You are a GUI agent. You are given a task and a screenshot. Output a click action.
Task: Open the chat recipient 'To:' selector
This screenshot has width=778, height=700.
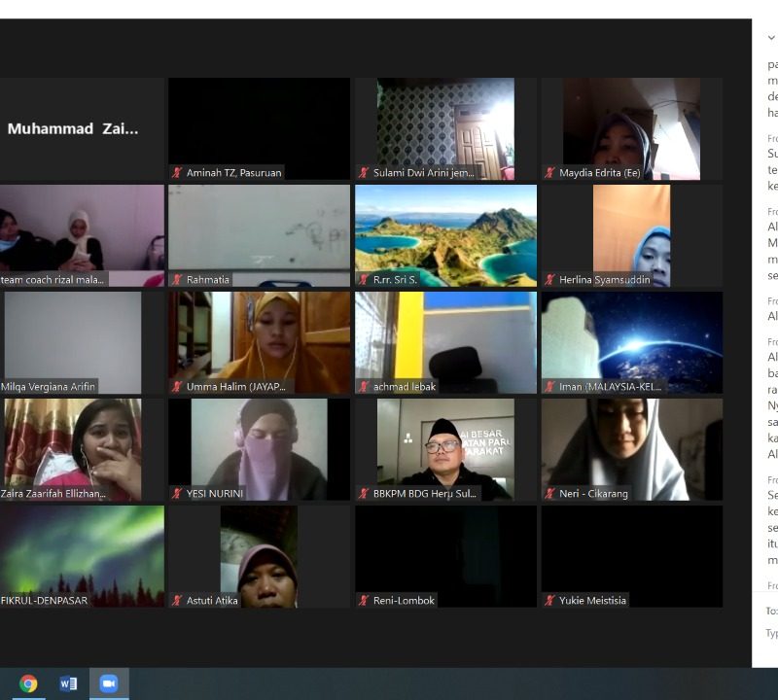[771, 612]
